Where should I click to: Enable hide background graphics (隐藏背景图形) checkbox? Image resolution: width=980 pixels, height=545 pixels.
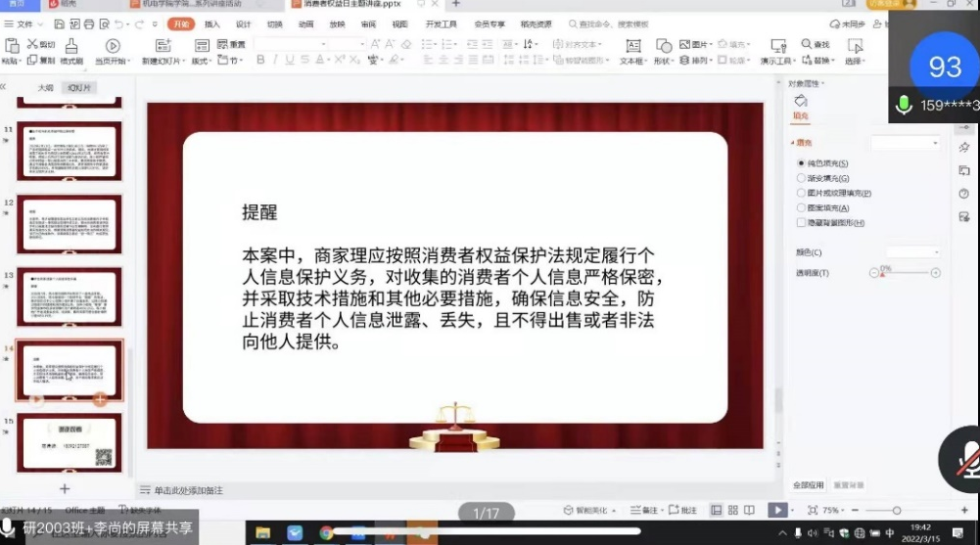pos(802,223)
